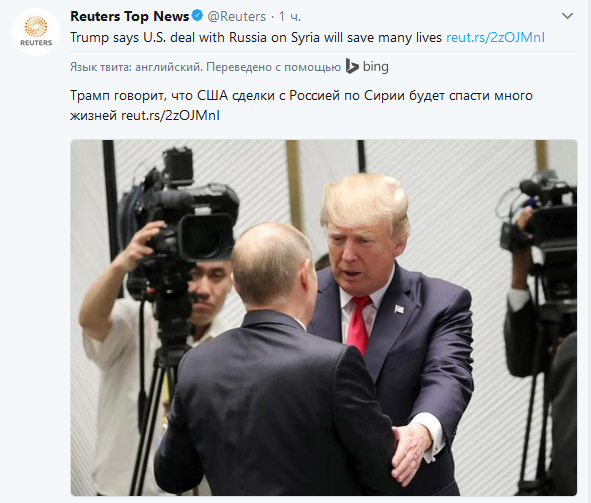Expand the tweet options chevron
Image resolution: width=591 pixels, height=503 pixels.
pyautogui.click(x=568, y=16)
